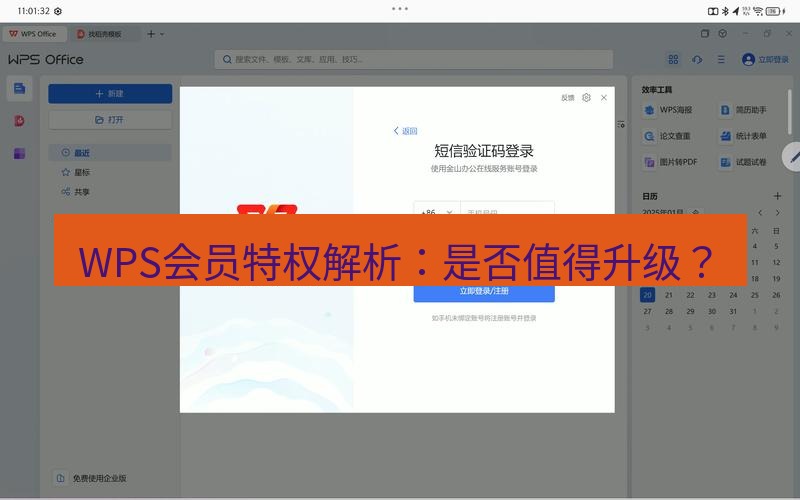Select date 27 in the calendar
800x500 pixels.
(647, 311)
